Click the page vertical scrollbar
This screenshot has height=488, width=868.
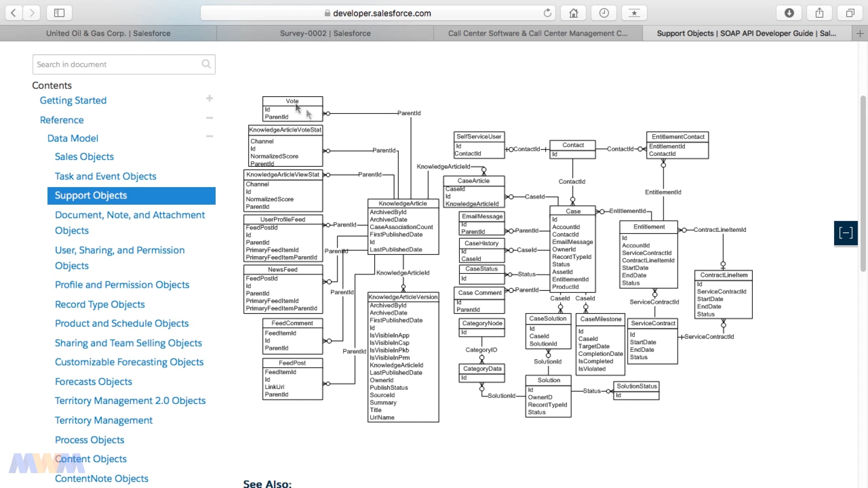863,181
